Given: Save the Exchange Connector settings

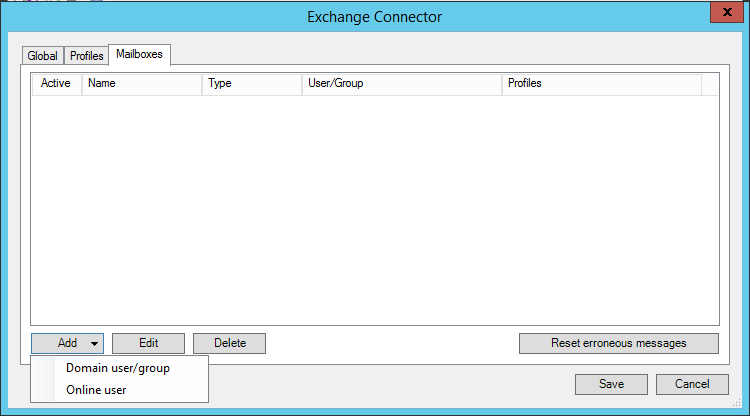Looking at the screenshot, I should pos(611,384).
